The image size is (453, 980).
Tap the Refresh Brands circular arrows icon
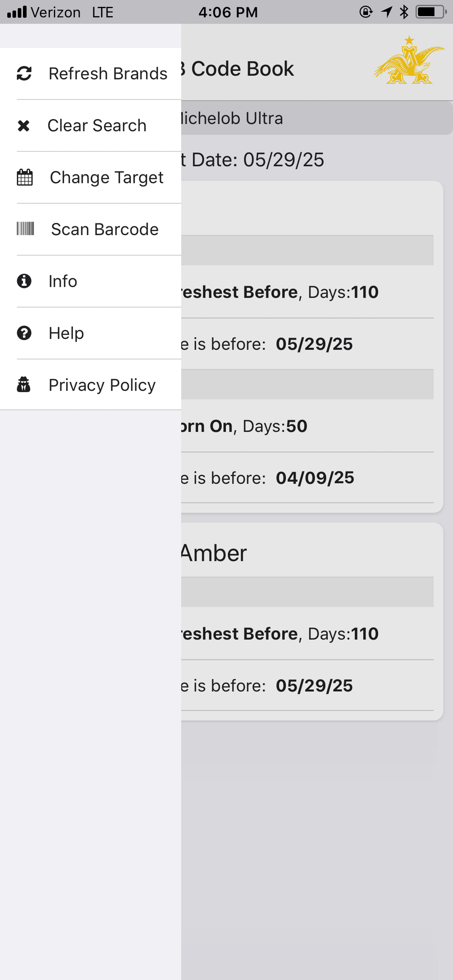[x=24, y=73]
